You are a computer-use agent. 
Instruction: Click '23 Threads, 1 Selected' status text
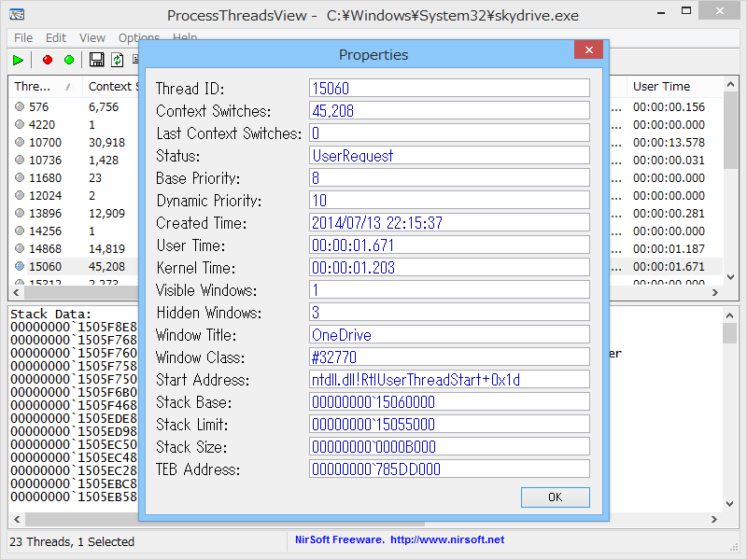coord(72,541)
